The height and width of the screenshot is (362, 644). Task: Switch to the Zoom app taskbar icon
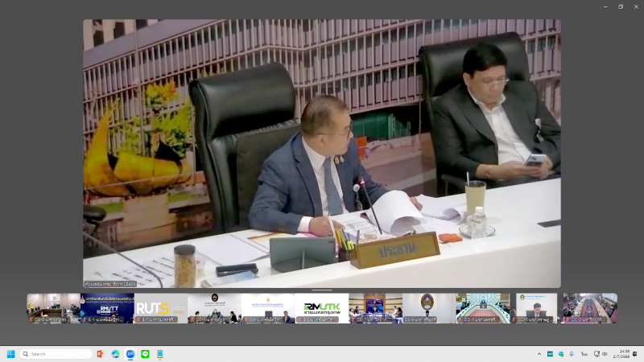tap(130, 354)
